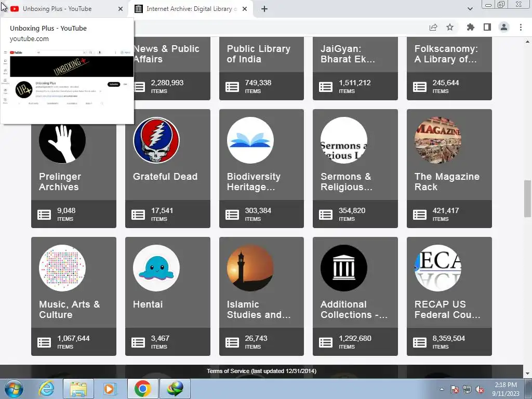532x399 pixels.
Task: Open the Internet Download Manager taskbar icon
Action: [x=175, y=389]
